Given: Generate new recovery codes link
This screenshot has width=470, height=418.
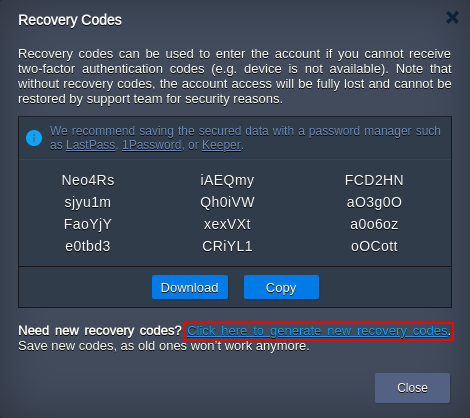Looking at the screenshot, I should [317, 331].
